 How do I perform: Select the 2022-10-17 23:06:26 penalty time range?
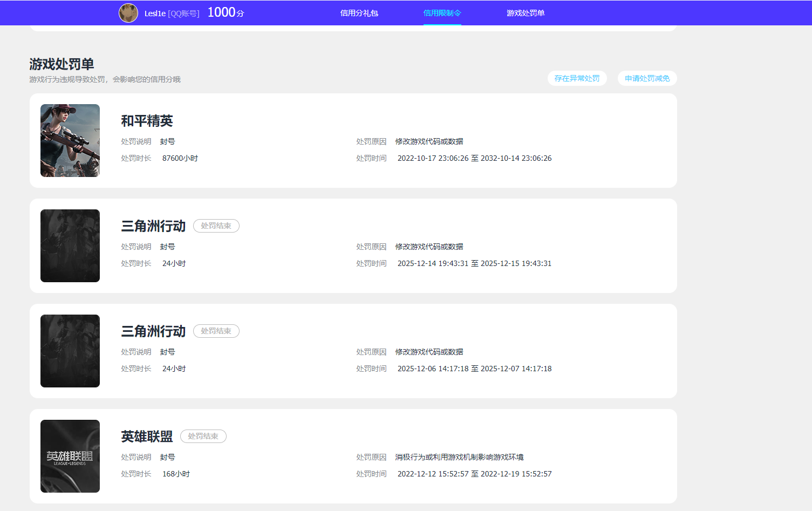click(x=474, y=158)
